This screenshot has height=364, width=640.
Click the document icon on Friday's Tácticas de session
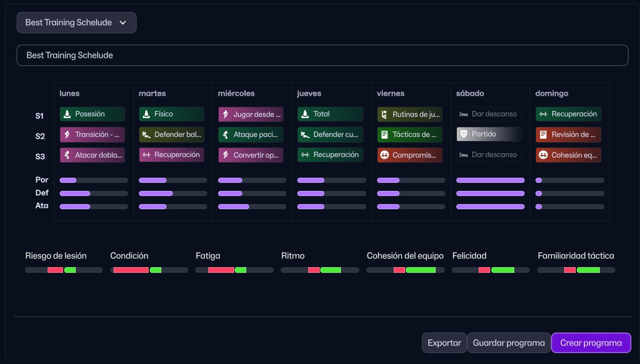coord(385,135)
